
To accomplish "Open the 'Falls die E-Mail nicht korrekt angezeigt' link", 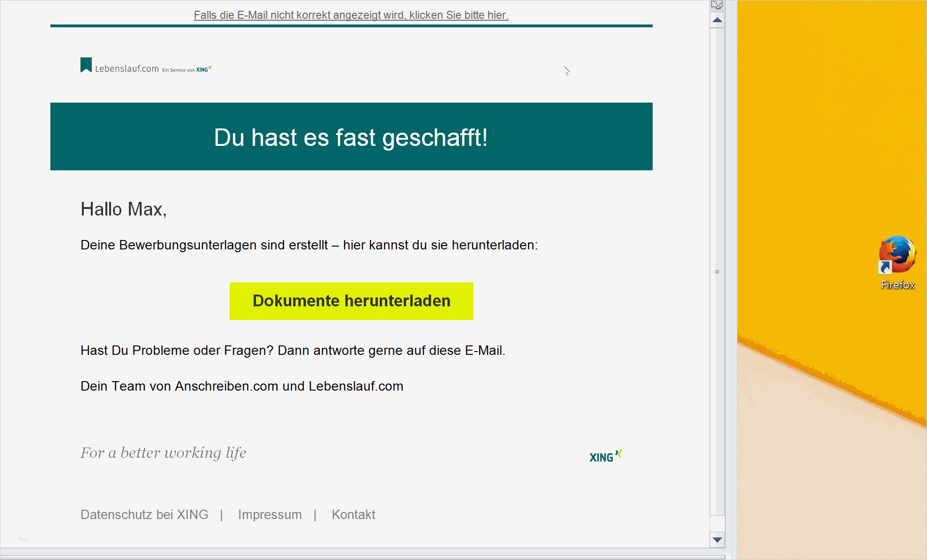I will (x=351, y=15).
